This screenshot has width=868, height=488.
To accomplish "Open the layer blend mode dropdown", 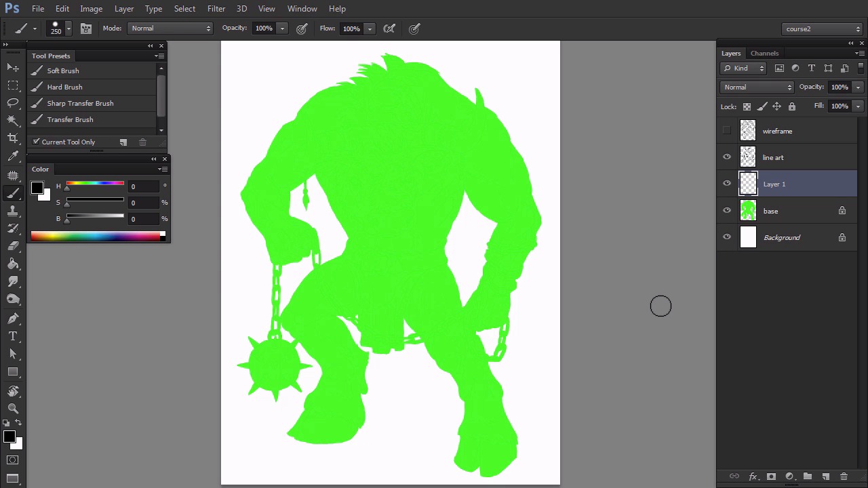I will click(x=757, y=87).
